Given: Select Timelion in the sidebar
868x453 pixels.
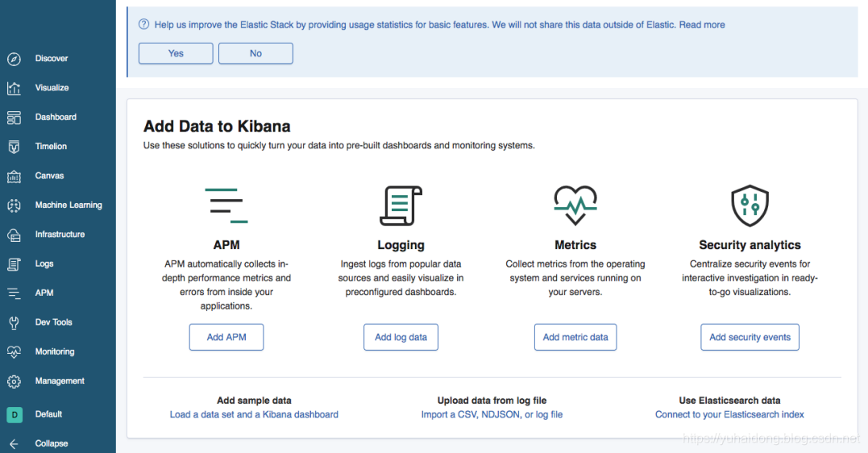Looking at the screenshot, I should [51, 146].
